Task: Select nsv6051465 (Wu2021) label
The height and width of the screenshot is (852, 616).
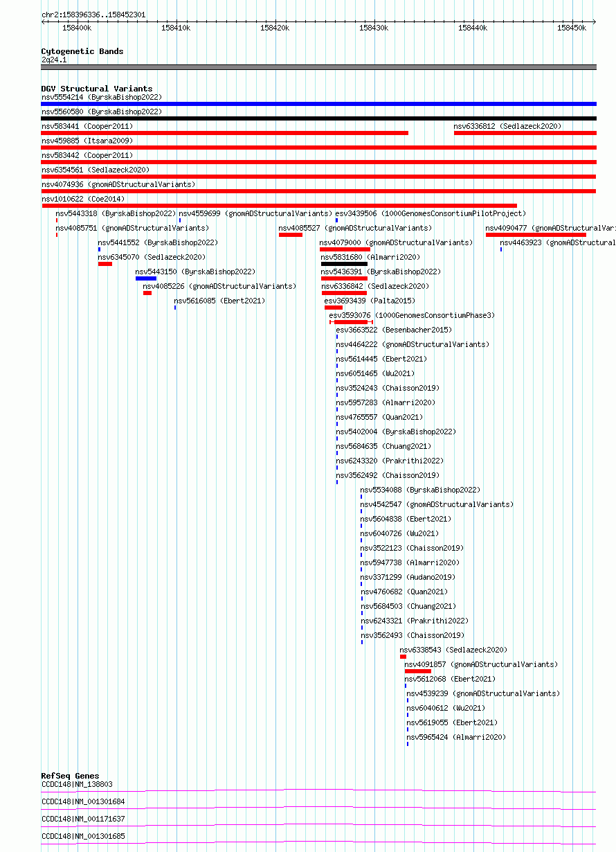Action: [x=376, y=374]
